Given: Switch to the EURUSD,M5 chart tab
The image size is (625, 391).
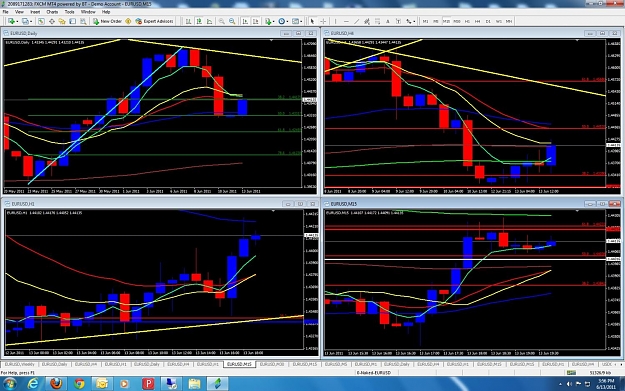Looking at the screenshot, I should click(336, 364).
